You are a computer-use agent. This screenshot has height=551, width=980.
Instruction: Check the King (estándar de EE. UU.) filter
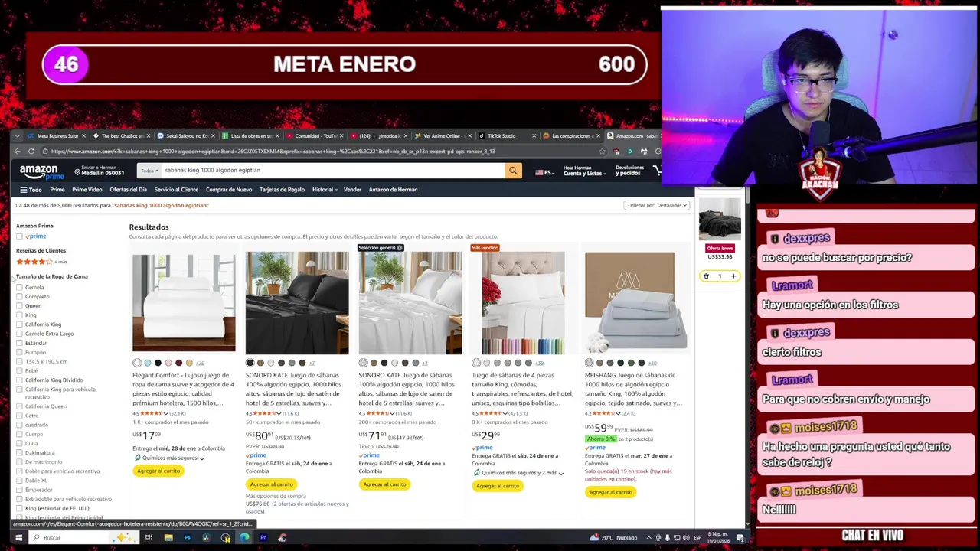(19, 508)
